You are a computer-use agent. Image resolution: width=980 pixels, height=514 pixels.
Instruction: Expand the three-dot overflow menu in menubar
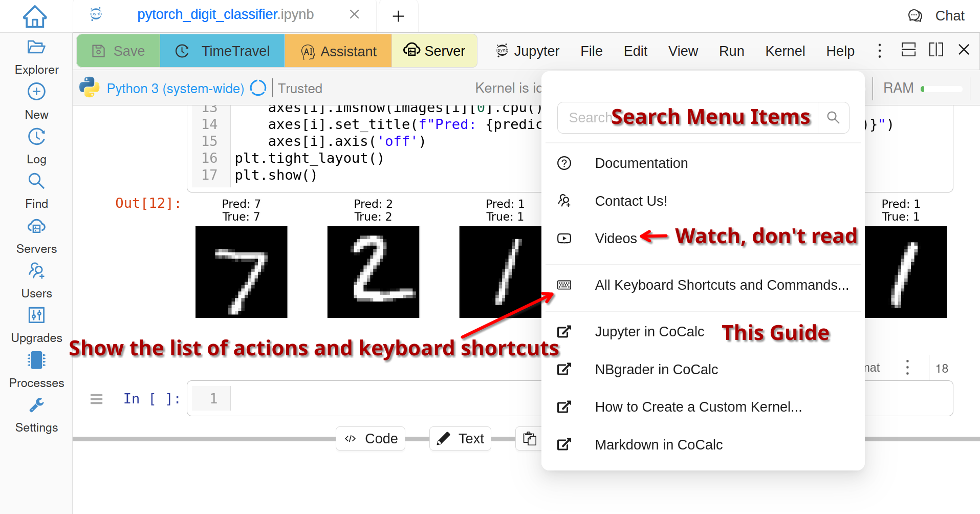point(880,51)
